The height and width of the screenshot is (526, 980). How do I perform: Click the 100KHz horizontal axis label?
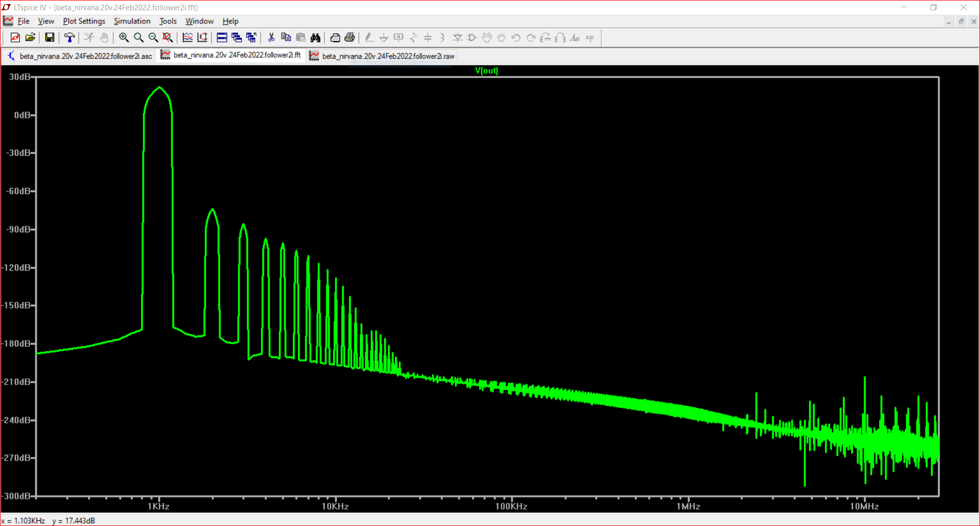511,506
